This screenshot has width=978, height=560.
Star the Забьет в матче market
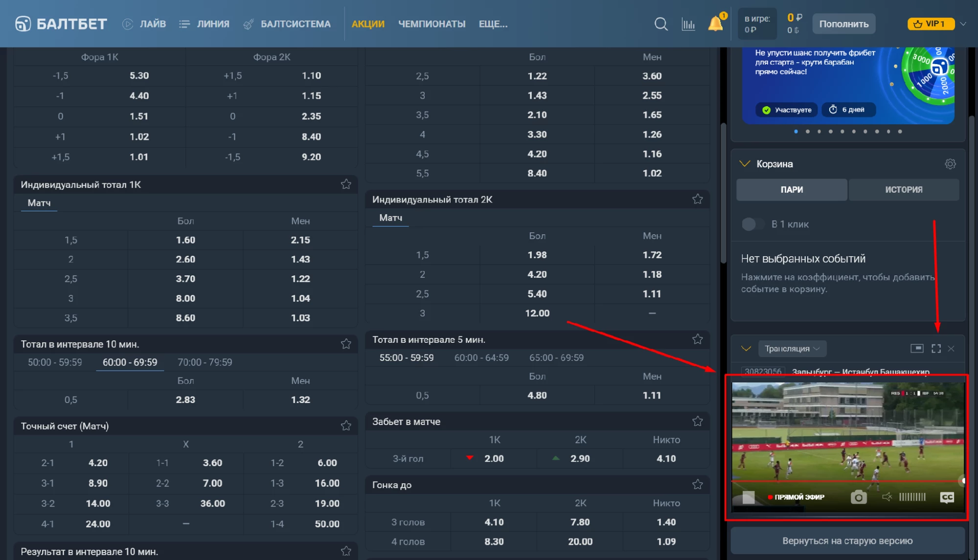tap(698, 421)
